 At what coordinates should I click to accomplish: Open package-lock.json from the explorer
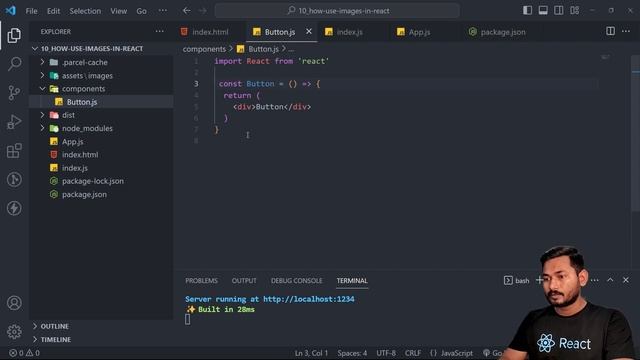[101, 181]
